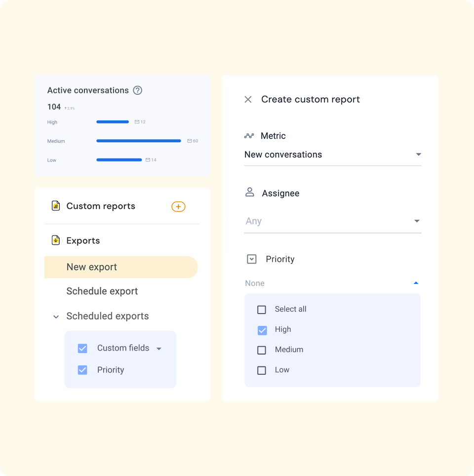474x476 pixels.
Task: Click the Priority field icon
Action: (251, 259)
